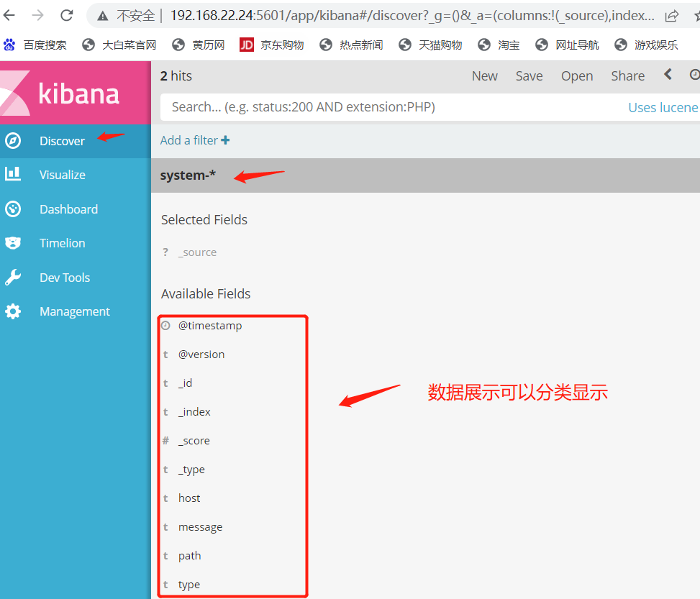The height and width of the screenshot is (599, 700).
Task: Select the message field
Action: pos(201,527)
